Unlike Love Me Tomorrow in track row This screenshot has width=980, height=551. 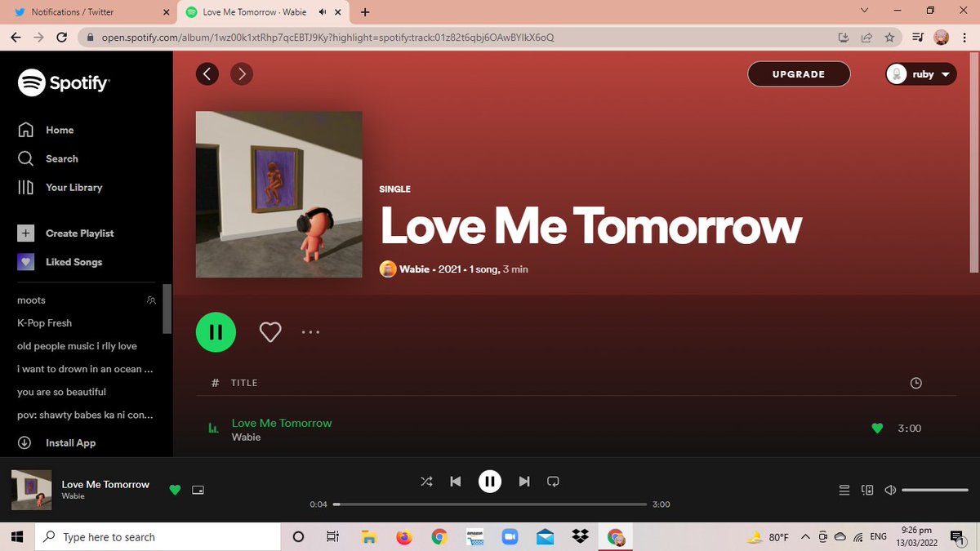[877, 429]
